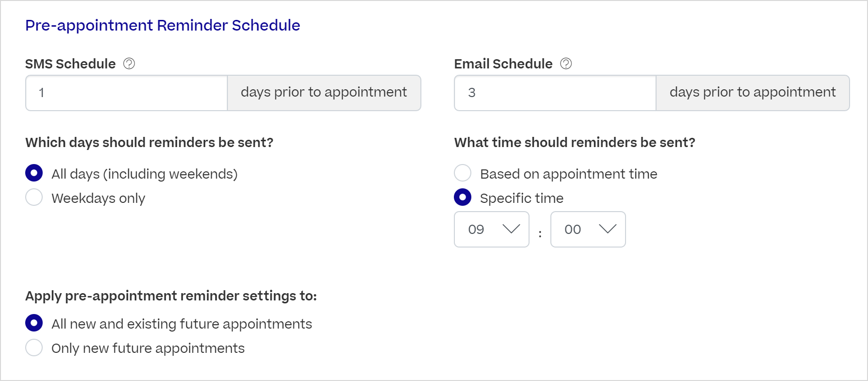Click "days prior to appointment" beside SMS input
The height and width of the screenshot is (381, 868).
click(323, 92)
